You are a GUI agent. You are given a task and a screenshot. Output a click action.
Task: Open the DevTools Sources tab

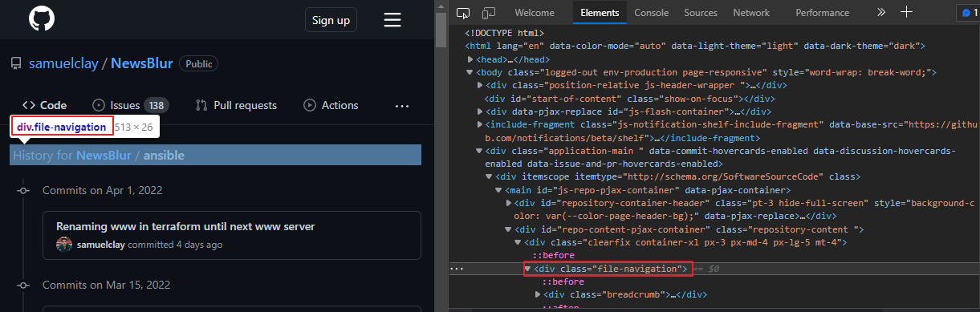point(701,13)
